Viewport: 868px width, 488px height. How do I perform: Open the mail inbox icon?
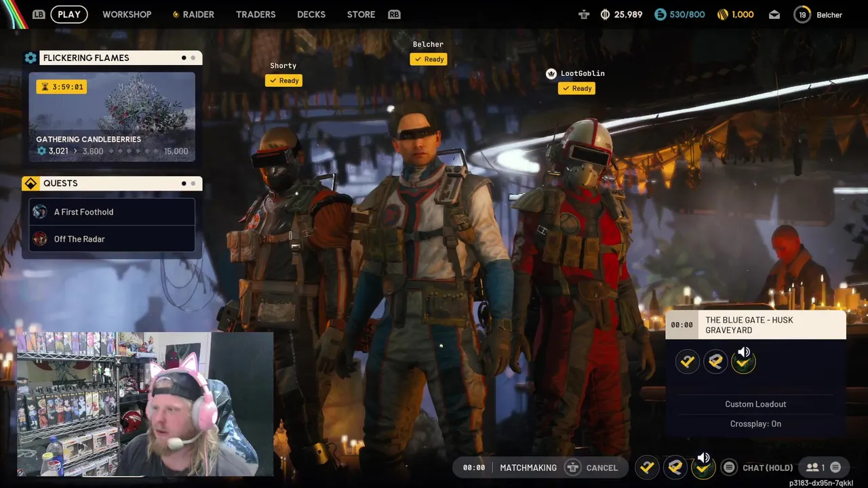tap(774, 14)
